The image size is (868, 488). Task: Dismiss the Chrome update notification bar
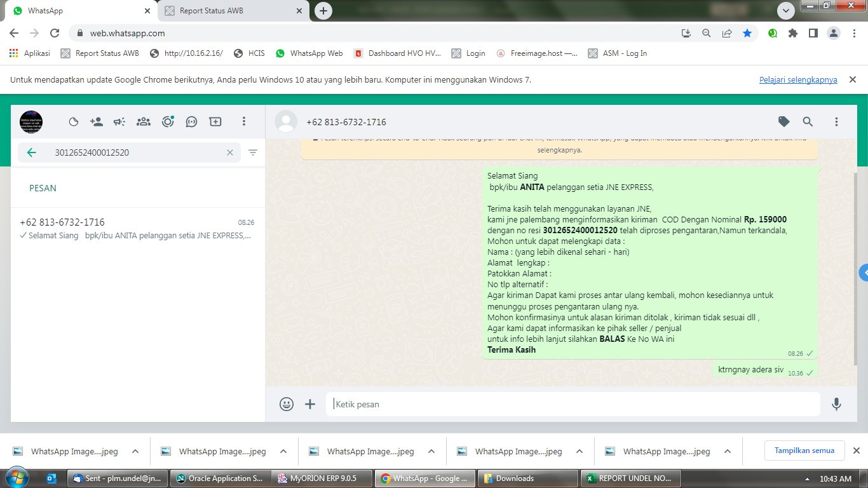click(x=853, y=79)
